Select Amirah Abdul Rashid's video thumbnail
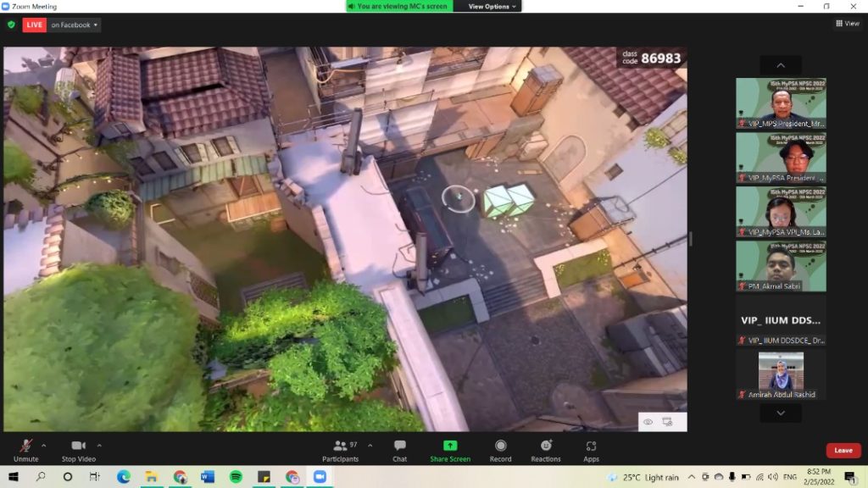 click(781, 371)
